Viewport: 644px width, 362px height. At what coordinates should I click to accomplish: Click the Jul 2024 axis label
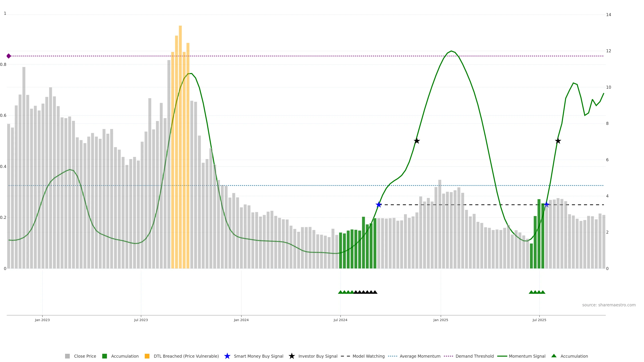[340, 320]
